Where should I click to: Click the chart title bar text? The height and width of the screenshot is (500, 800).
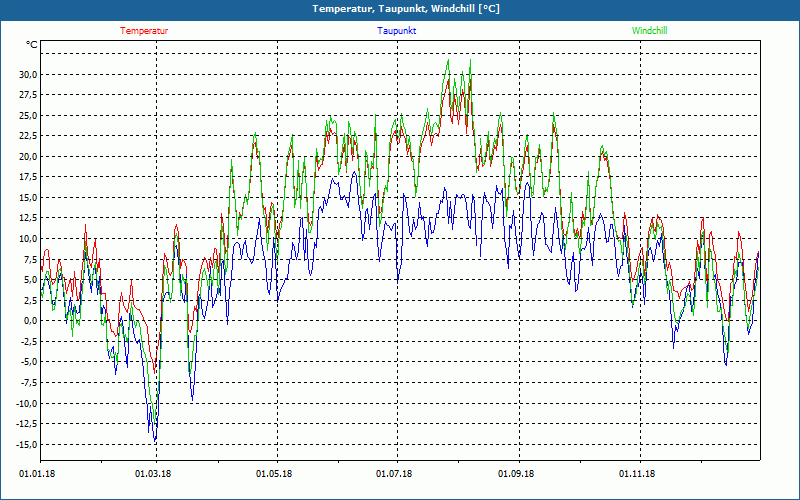click(x=406, y=9)
